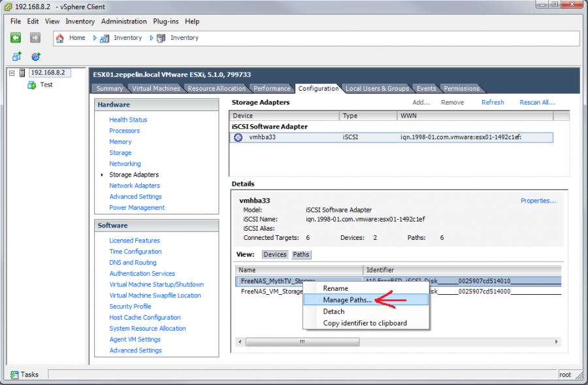Switch to the Virtual Machines tab
Image resolution: width=588 pixels, height=385 pixels.
[x=156, y=88]
